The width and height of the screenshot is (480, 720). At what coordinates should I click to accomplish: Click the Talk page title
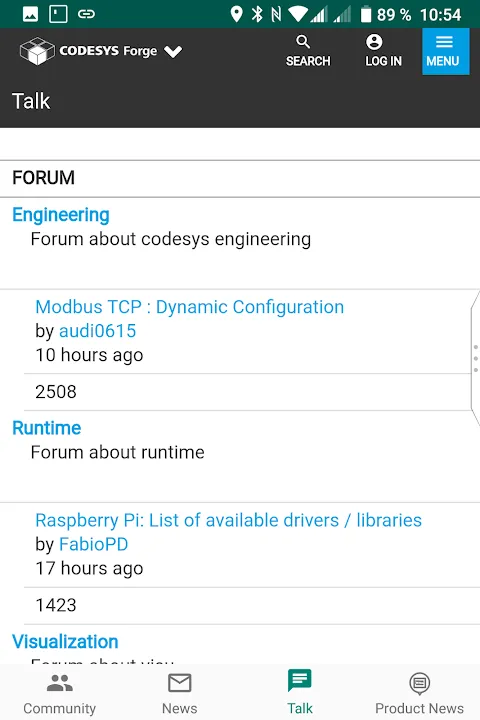click(31, 101)
